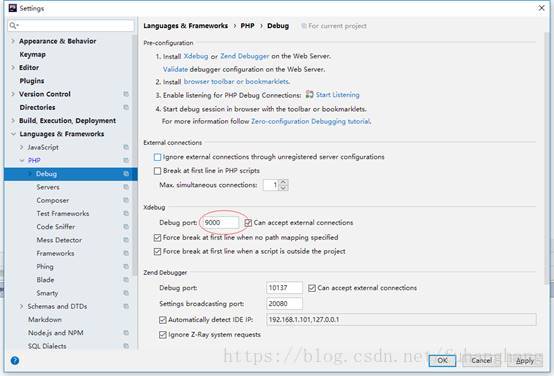The width and height of the screenshot is (554, 376).
Task: Click project-level icon next to Directories
Action: 126,107
